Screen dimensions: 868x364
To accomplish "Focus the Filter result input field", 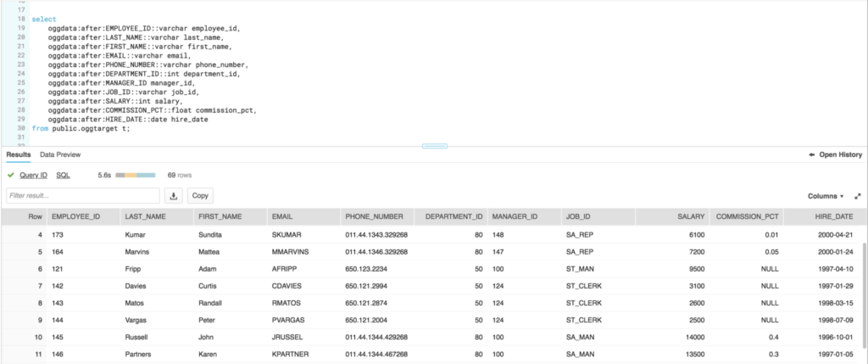I will (82, 195).
